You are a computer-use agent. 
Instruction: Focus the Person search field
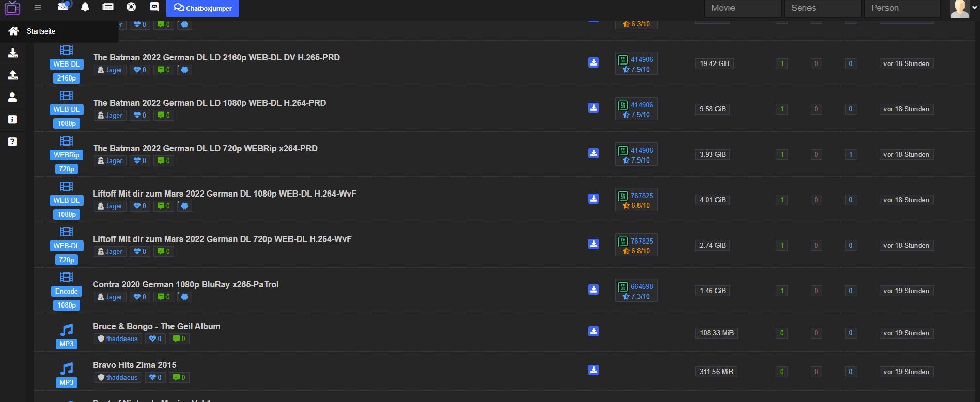pyautogui.click(x=903, y=8)
